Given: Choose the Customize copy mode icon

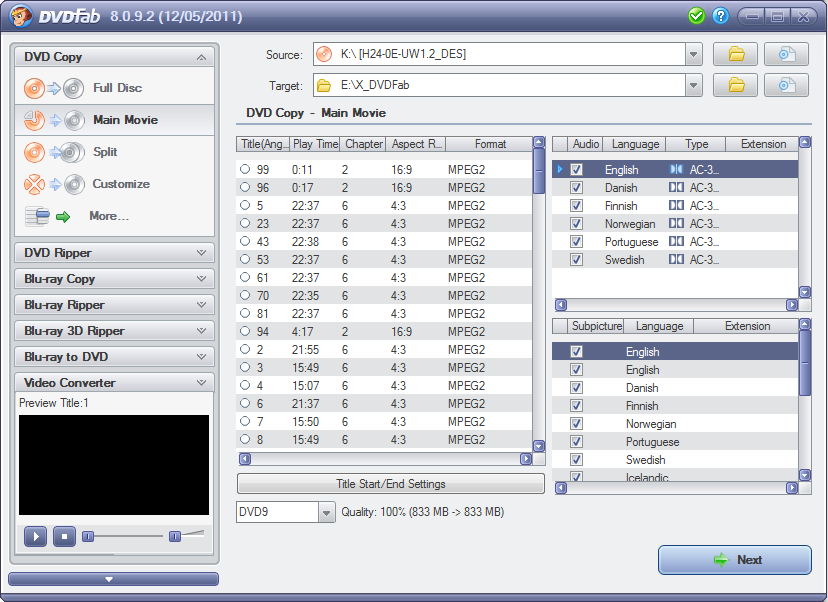Looking at the screenshot, I should coord(53,184).
